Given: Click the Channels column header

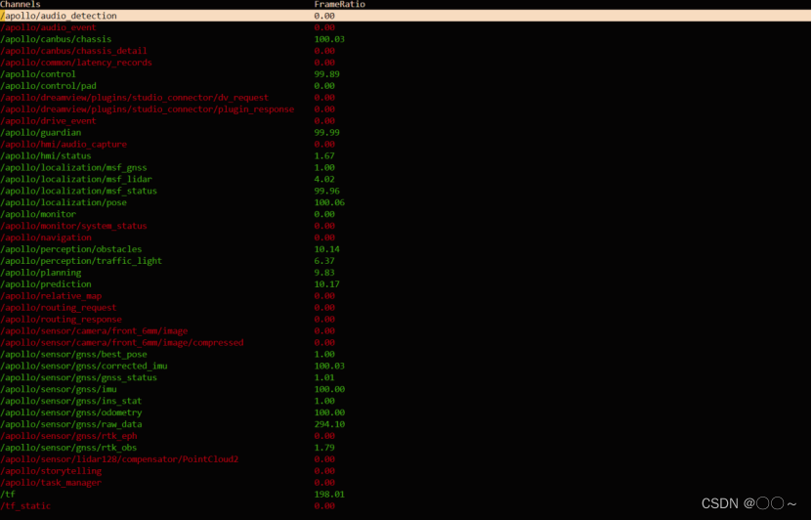Looking at the screenshot, I should 21,4.
